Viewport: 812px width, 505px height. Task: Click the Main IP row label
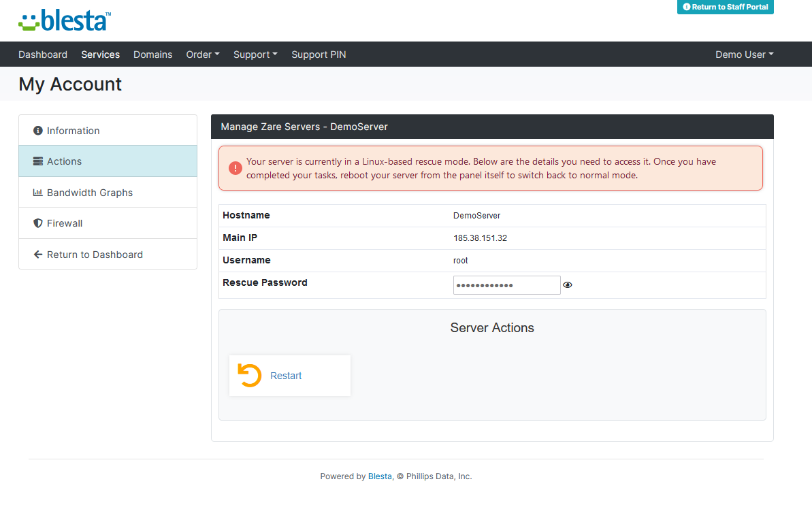click(240, 238)
